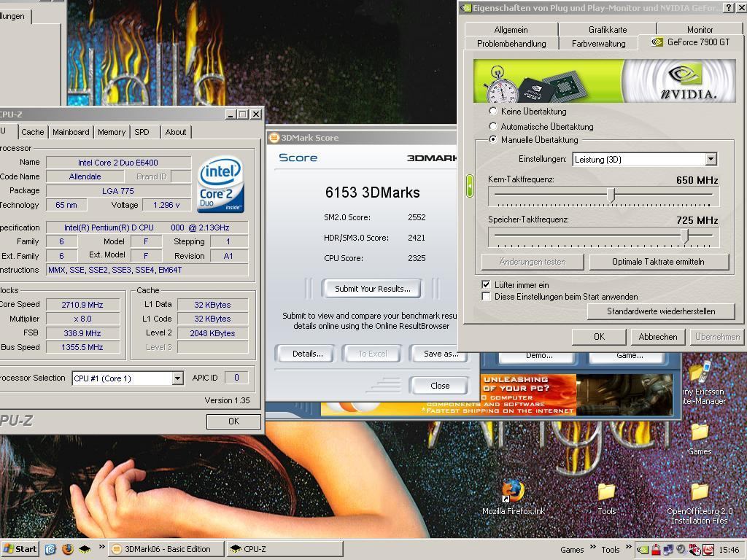This screenshot has width=747, height=560.
Task: Click the green NVIDIA side panel handle
Action: [x=470, y=186]
